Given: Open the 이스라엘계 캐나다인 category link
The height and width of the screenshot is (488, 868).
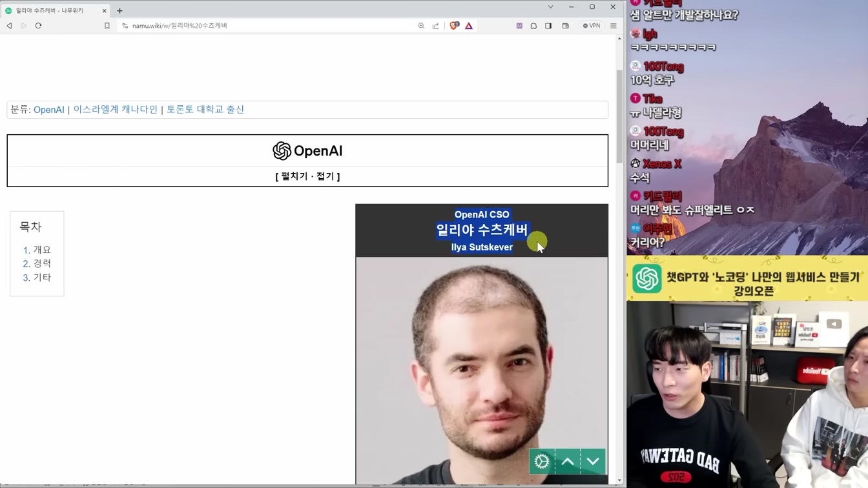Looking at the screenshot, I should click(116, 110).
